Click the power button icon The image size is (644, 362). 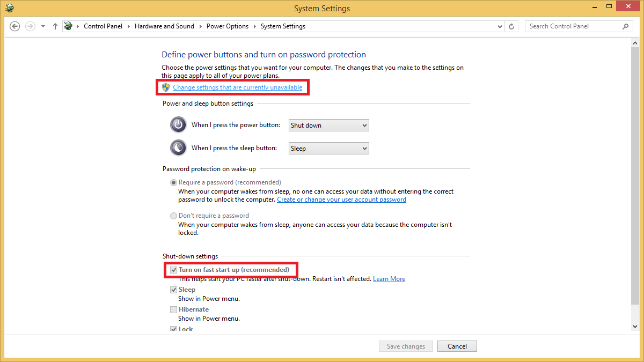click(178, 124)
